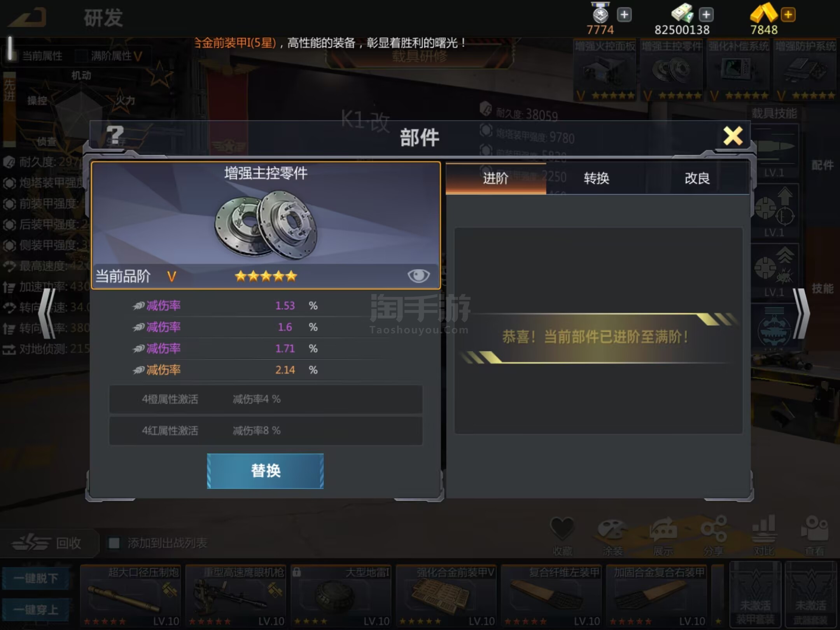Select the 增强主控零件 brake disc card
The height and width of the screenshot is (630, 840).
coord(266,225)
